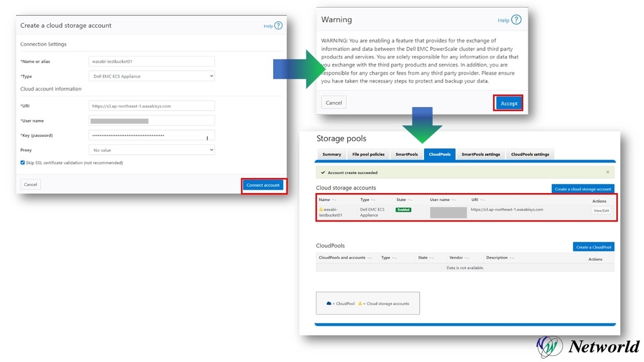Sort CloudPools table by State arrows

432,258
